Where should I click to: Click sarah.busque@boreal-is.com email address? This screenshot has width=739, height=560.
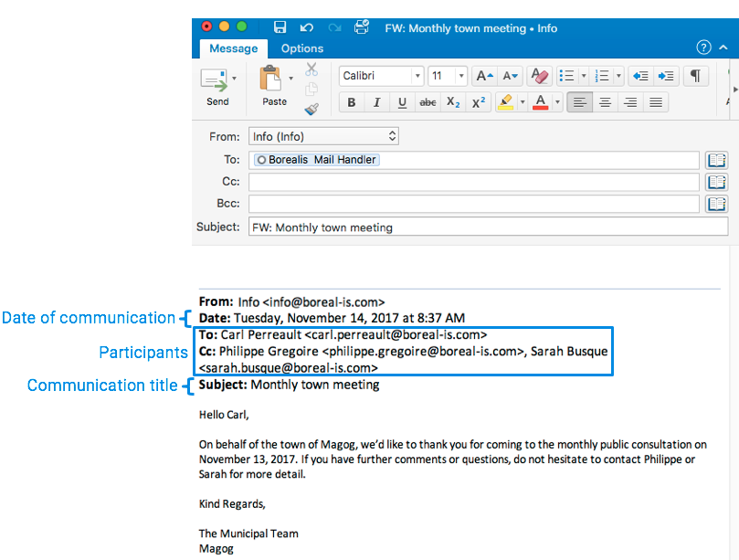[289, 367]
